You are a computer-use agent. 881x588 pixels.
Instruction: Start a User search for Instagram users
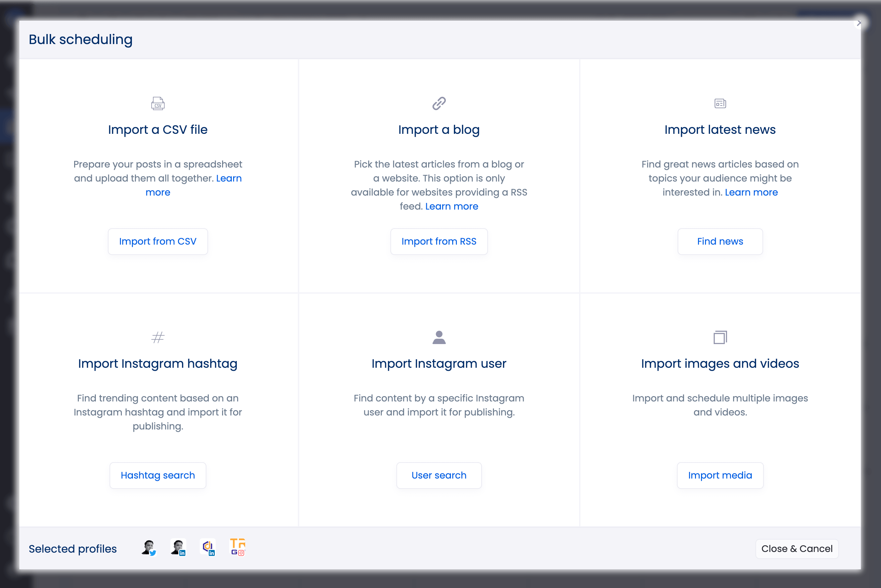438,475
